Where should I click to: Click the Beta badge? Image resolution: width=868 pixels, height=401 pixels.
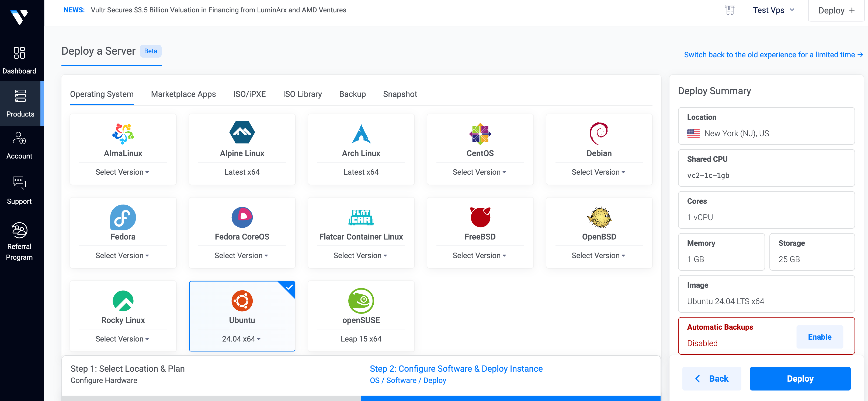tap(151, 51)
